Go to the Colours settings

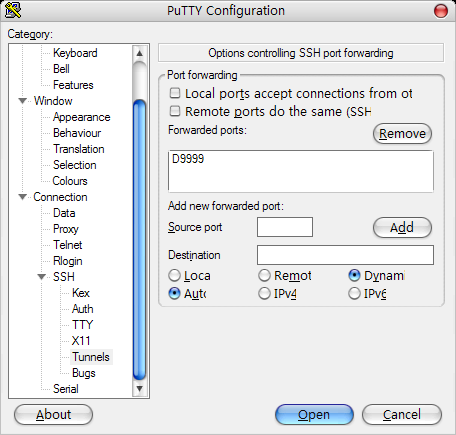(70, 181)
